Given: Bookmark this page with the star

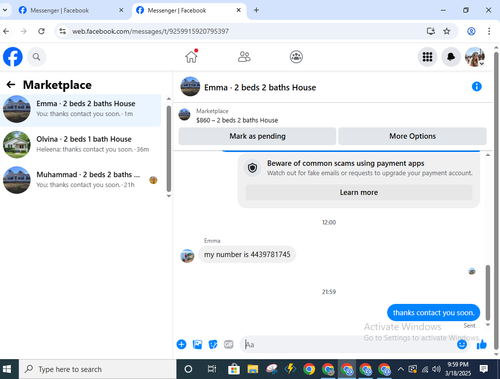Looking at the screenshot, I should [x=447, y=31].
